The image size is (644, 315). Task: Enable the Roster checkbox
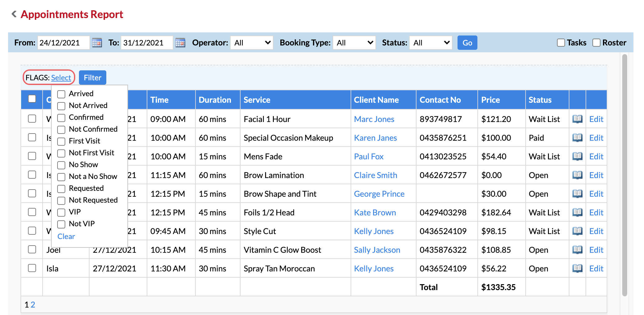(596, 43)
